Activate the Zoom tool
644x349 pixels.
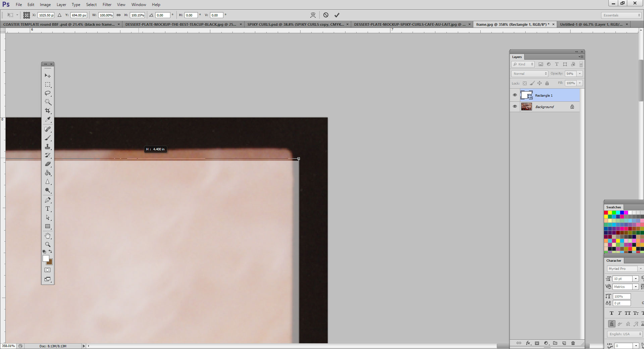[x=48, y=244]
